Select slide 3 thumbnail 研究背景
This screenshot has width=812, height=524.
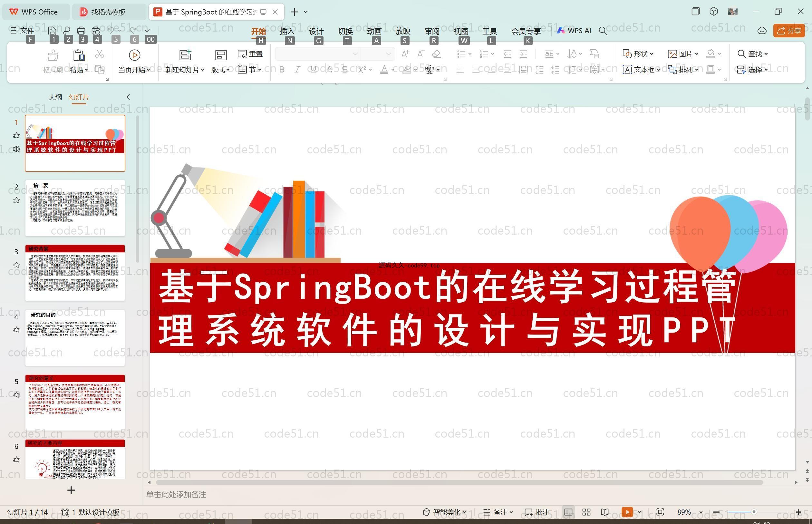[75, 273]
